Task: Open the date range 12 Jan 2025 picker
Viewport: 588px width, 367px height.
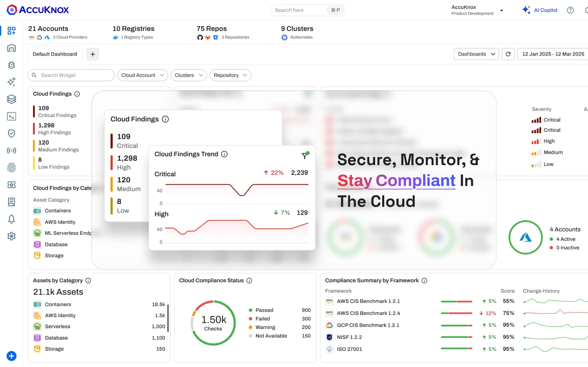Action: 553,54
